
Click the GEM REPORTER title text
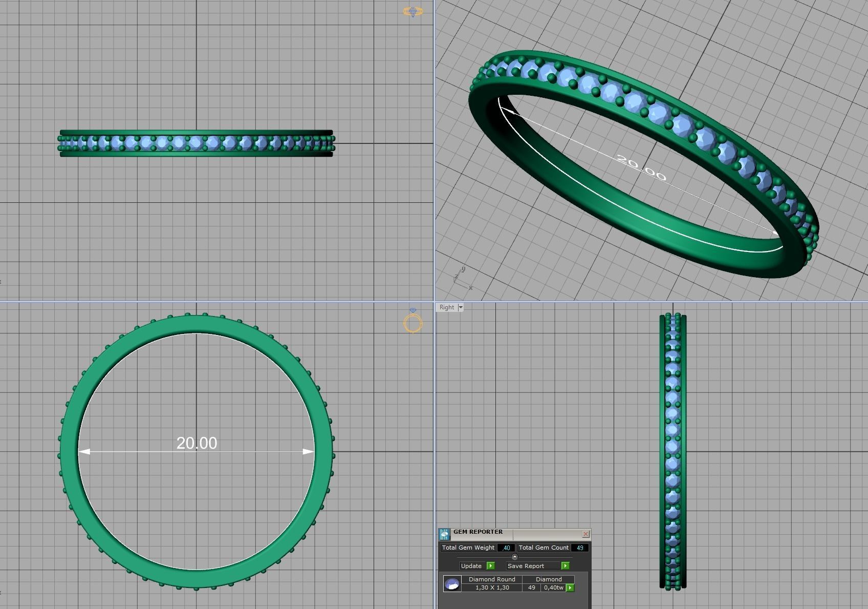click(x=478, y=532)
